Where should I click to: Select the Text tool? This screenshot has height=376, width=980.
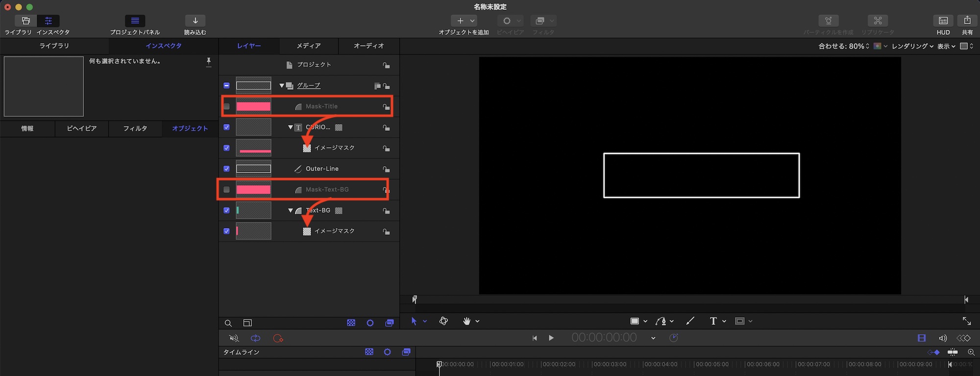(x=713, y=321)
